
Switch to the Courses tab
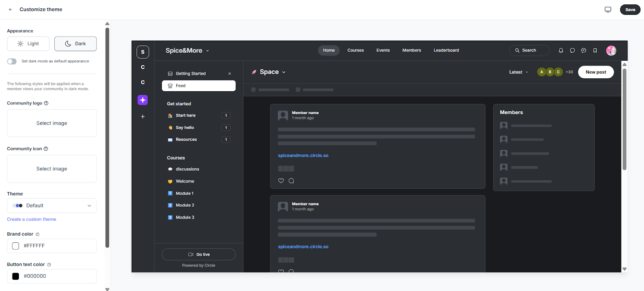(x=356, y=50)
